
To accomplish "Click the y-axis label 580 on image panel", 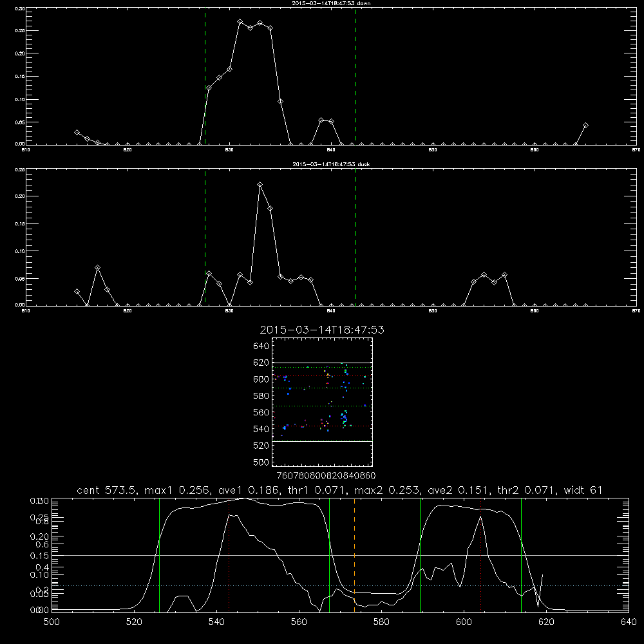I will click(x=261, y=396).
